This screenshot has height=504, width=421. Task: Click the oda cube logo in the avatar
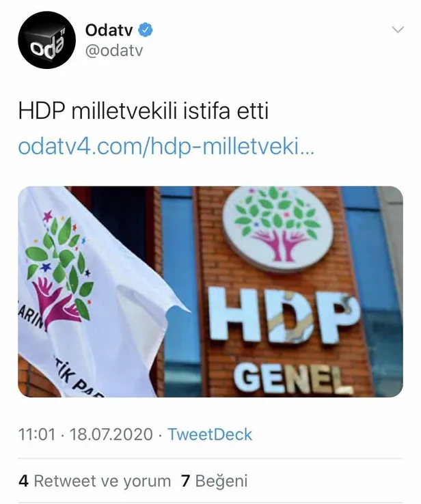coord(47,41)
